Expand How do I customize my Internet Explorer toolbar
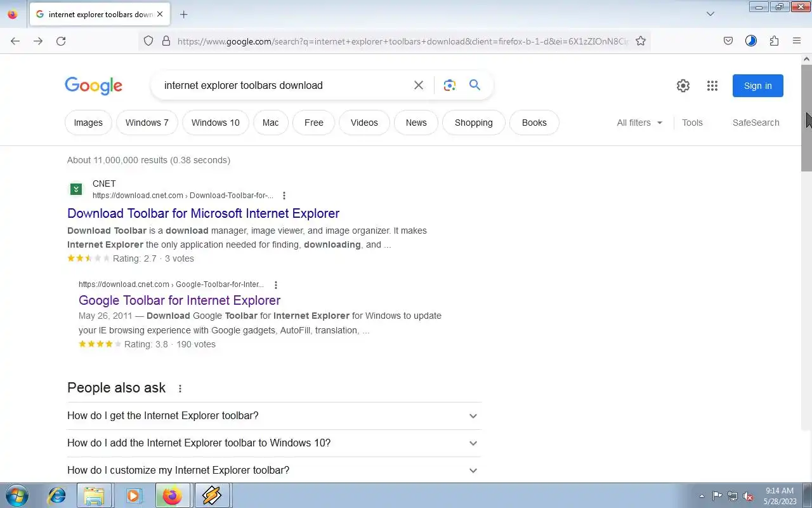Image resolution: width=812 pixels, height=508 pixels. point(274,471)
